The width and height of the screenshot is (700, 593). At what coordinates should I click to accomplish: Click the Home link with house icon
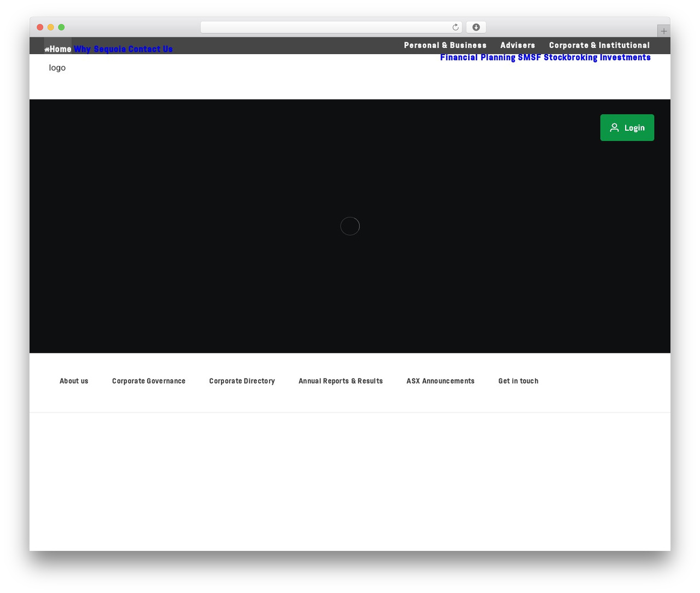[58, 49]
